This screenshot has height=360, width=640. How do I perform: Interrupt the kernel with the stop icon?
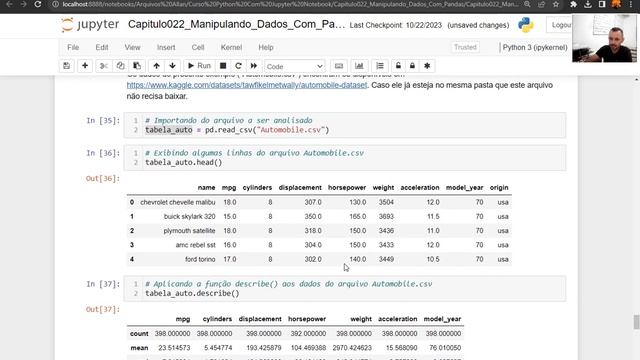pos(223,66)
